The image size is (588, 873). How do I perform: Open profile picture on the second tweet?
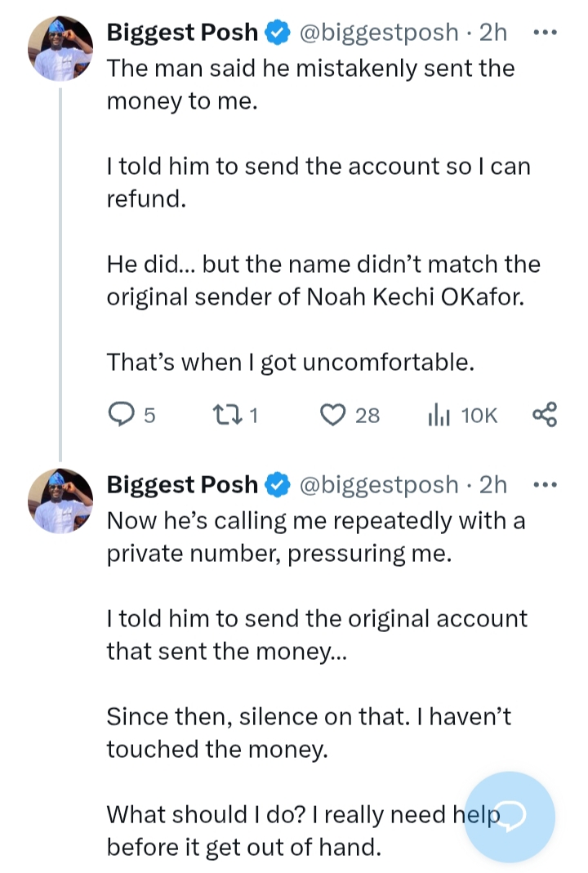pos(60,500)
